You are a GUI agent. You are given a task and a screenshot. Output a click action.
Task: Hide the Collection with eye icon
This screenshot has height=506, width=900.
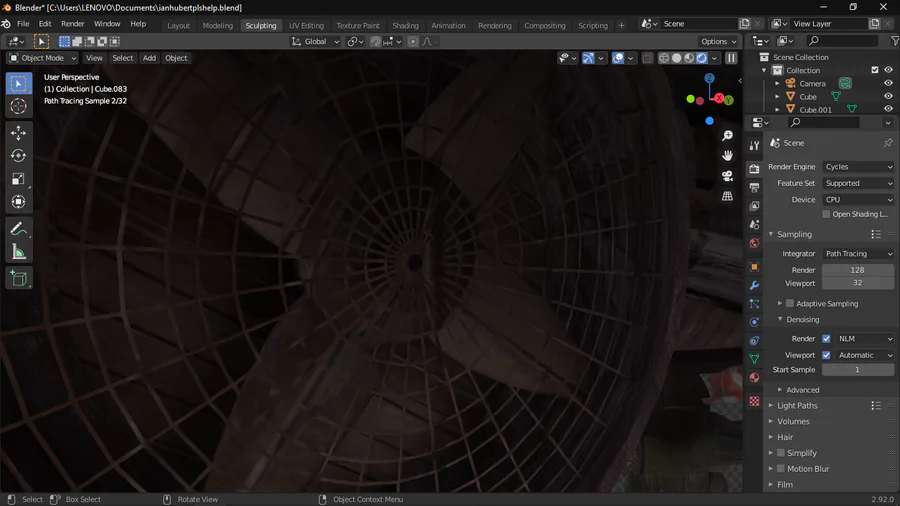click(888, 70)
